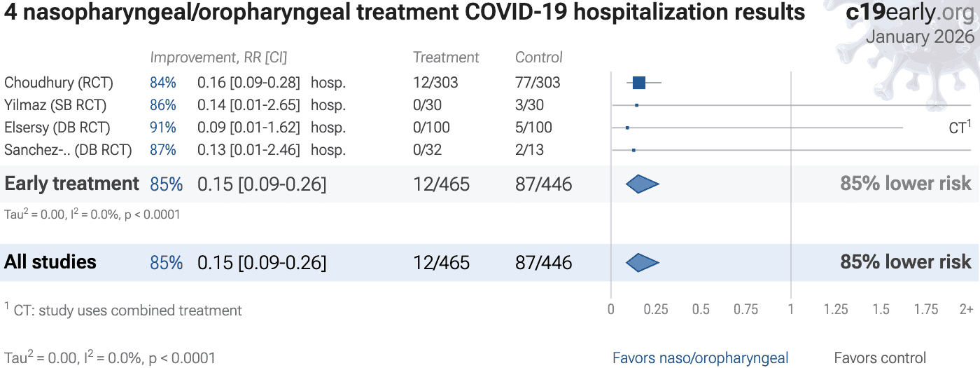Click the Favors naso/oropharyngeal axis label
This screenshot has height=368, width=980.
tap(700, 358)
